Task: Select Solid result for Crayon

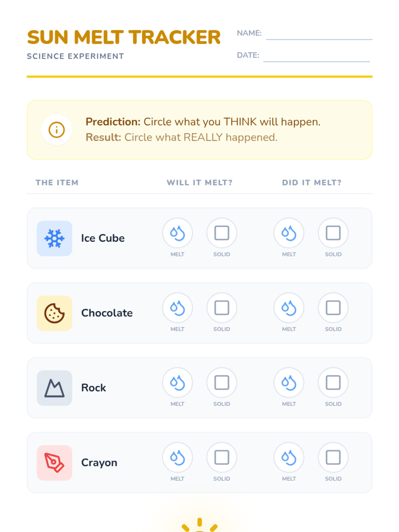Action: click(333, 458)
